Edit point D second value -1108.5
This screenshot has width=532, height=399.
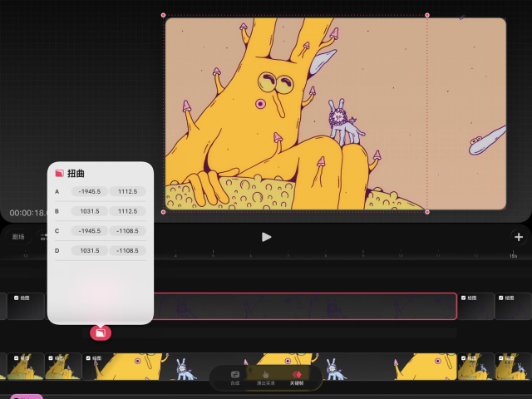[127, 250]
